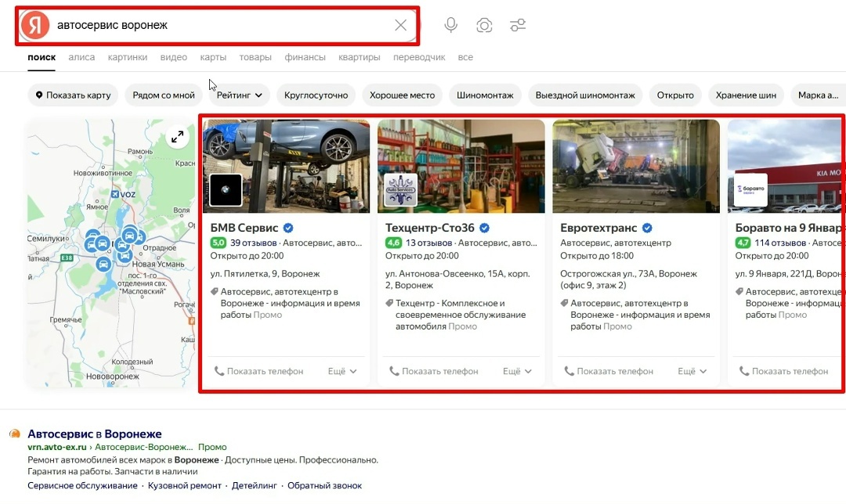Open 13 отзывов for Техцентр-Сто36
This screenshot has height=504, width=846.
point(429,243)
